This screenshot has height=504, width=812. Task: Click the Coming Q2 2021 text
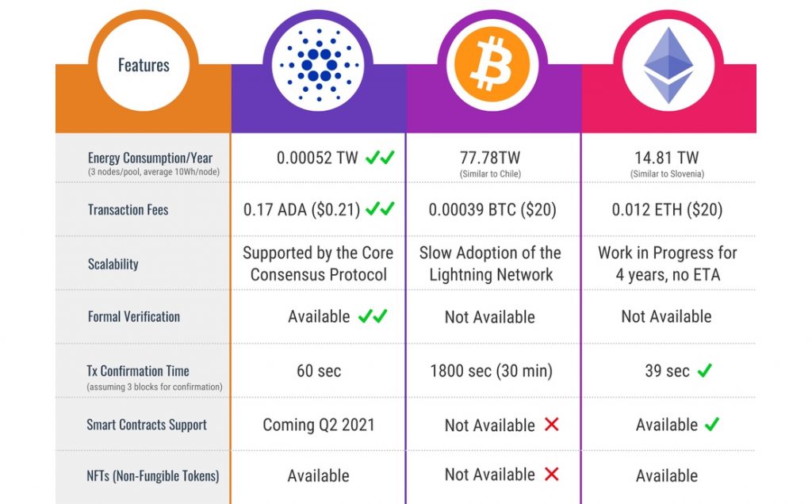(x=319, y=425)
